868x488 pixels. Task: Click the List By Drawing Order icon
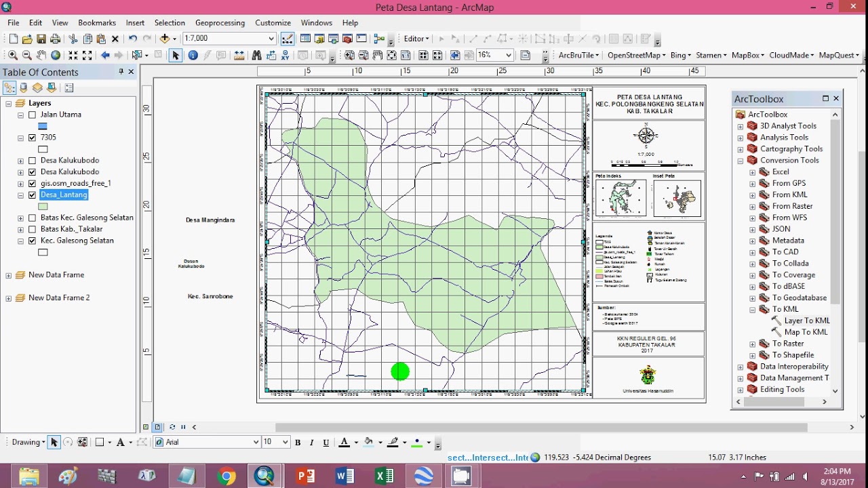[9, 87]
